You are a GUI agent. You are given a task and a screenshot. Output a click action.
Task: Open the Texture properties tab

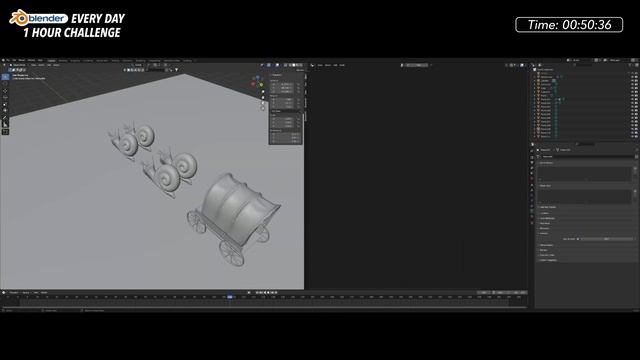pos(532,223)
